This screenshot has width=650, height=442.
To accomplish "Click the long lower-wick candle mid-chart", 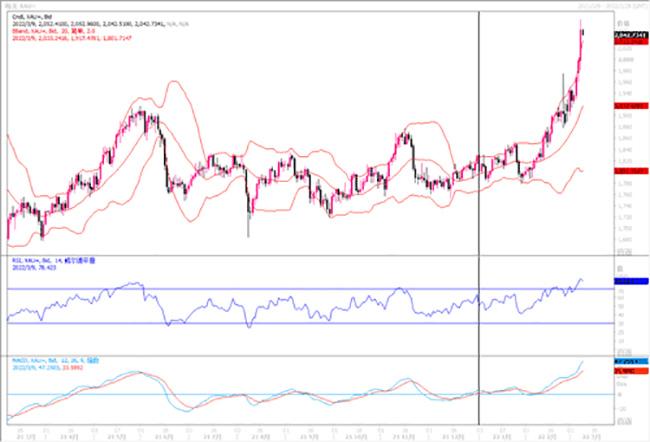I will tap(247, 215).
